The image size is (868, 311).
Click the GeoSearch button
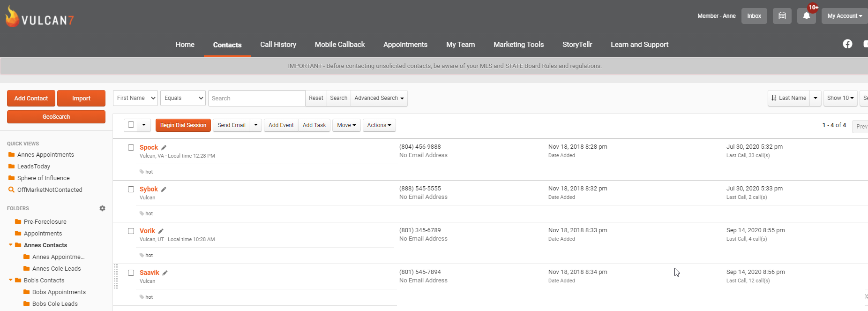[56, 117]
